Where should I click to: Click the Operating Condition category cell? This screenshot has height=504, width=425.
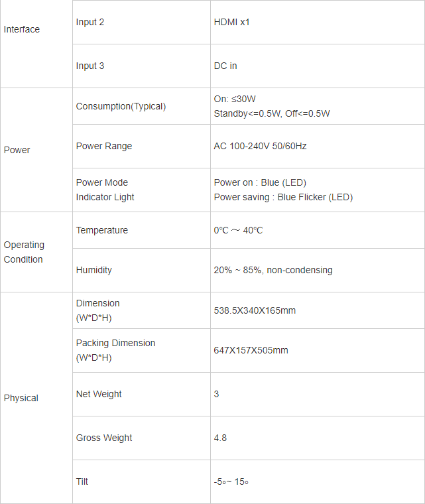pyautogui.click(x=24, y=252)
